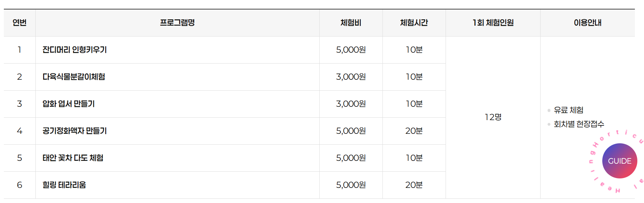Select 힐링 테라리움 program name
This screenshot has height=203, width=644.
[x=64, y=185]
